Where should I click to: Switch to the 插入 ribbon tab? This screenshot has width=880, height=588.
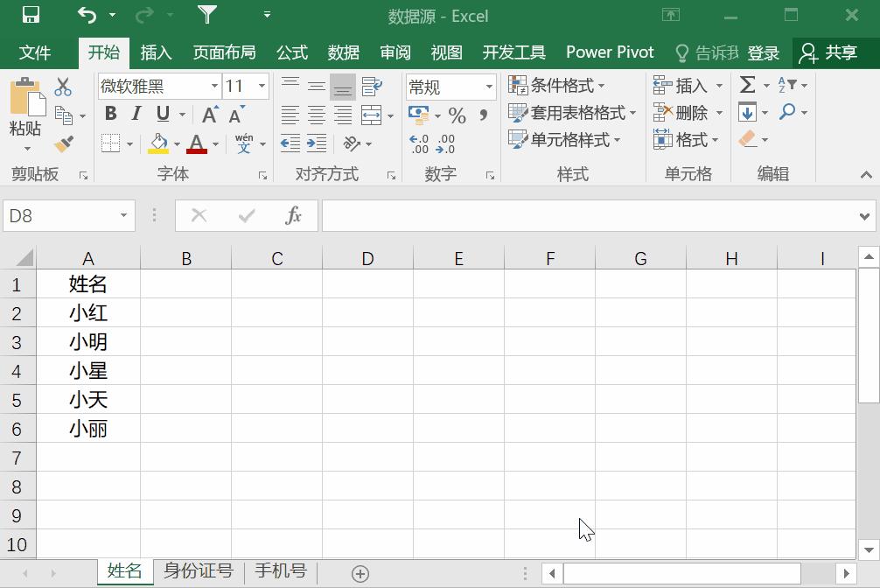click(156, 52)
